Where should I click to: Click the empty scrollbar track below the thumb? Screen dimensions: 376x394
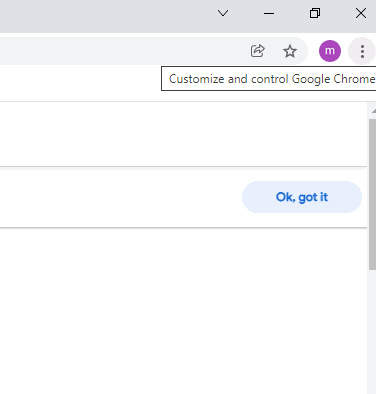pyautogui.click(x=372, y=332)
